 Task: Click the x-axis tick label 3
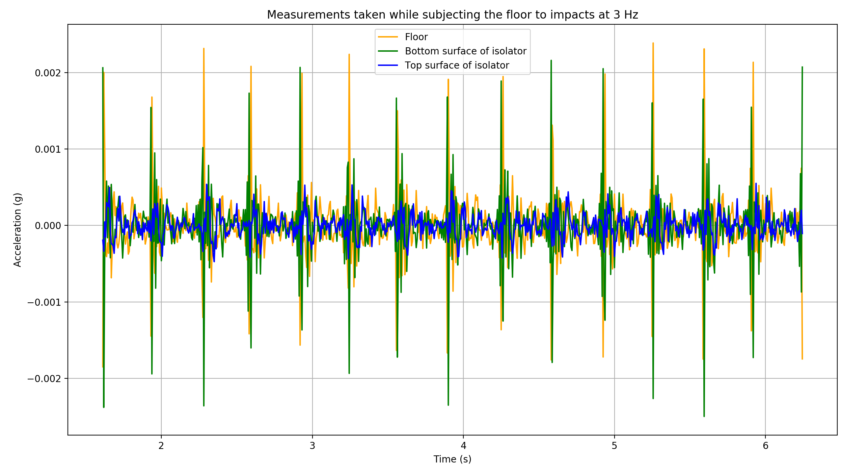point(312,446)
